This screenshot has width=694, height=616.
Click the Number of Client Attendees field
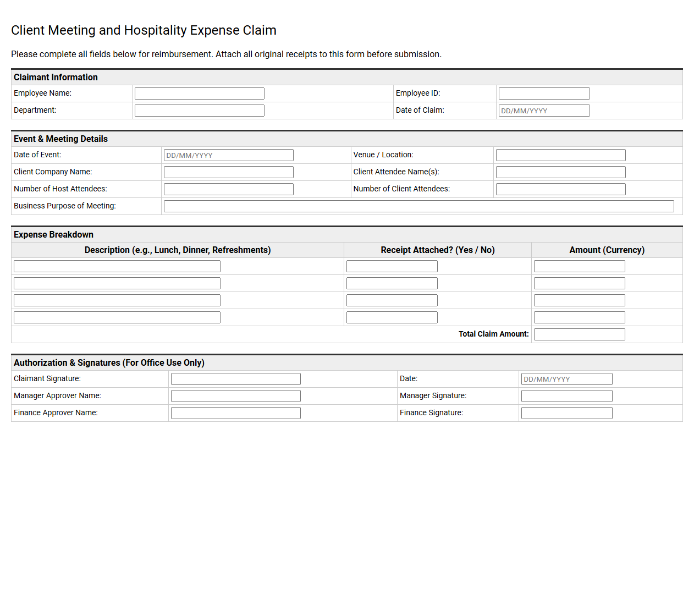pyautogui.click(x=561, y=189)
